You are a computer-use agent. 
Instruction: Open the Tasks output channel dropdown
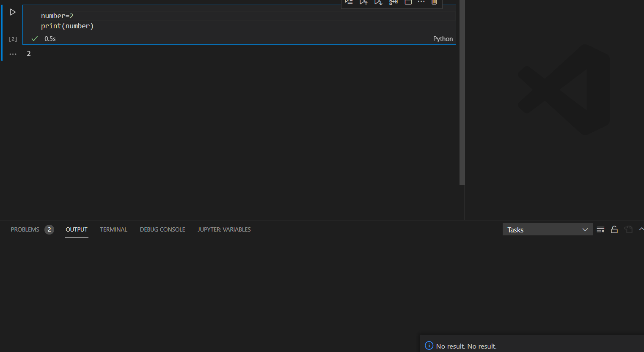(548, 229)
